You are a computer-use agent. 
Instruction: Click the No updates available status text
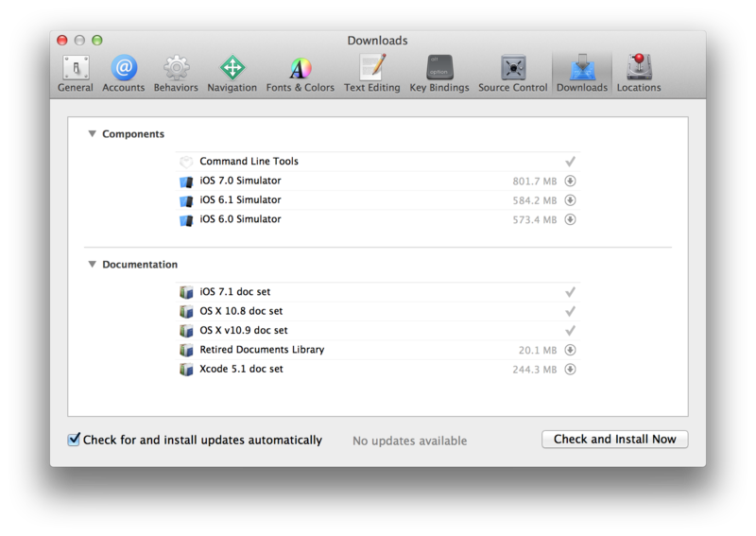pyautogui.click(x=409, y=441)
